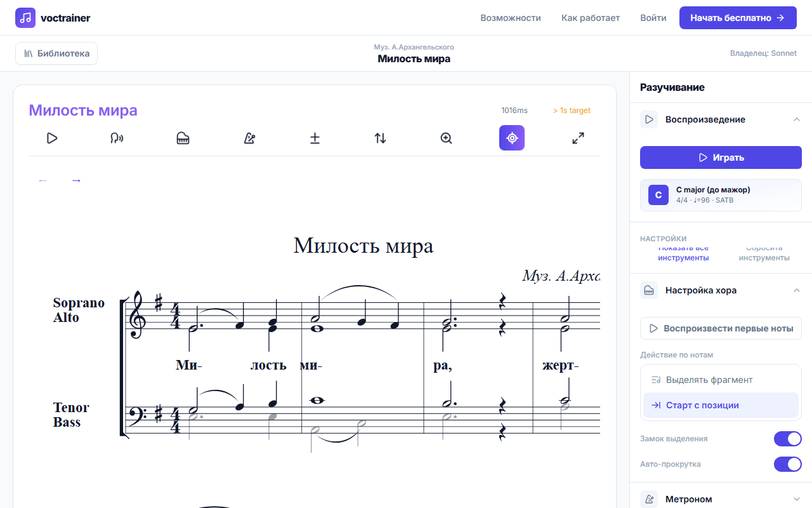The width and height of the screenshot is (812, 508).
Task: Click the plus-minus transpose icon
Action: [x=315, y=138]
